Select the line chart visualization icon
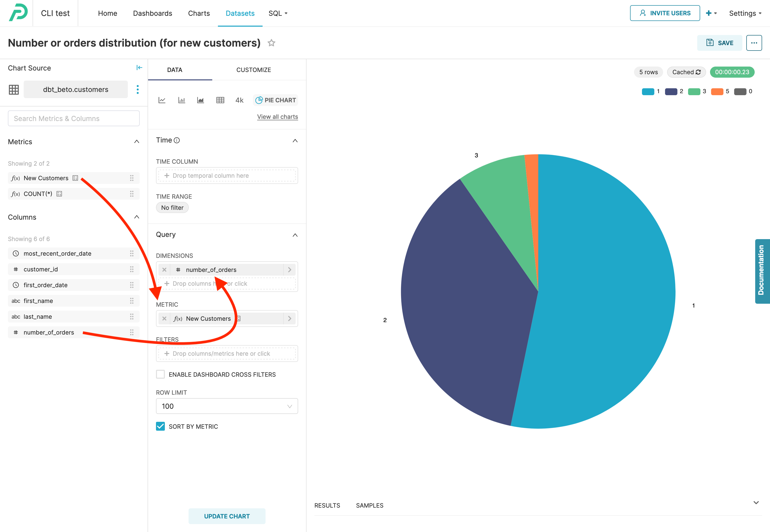 tap(162, 100)
